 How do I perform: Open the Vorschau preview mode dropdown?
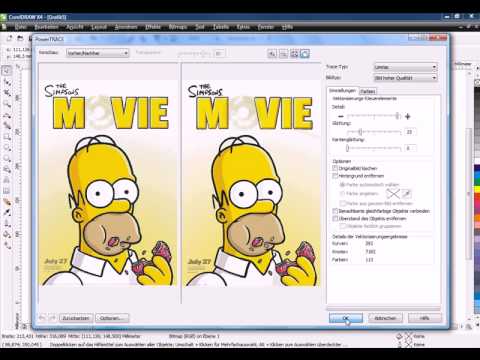tap(97, 53)
